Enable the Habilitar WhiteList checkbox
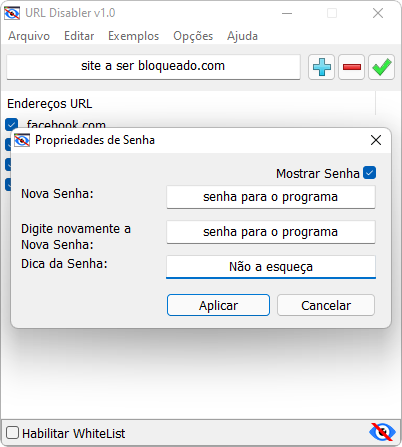Screen dimensions: 402x447 tap(12, 433)
